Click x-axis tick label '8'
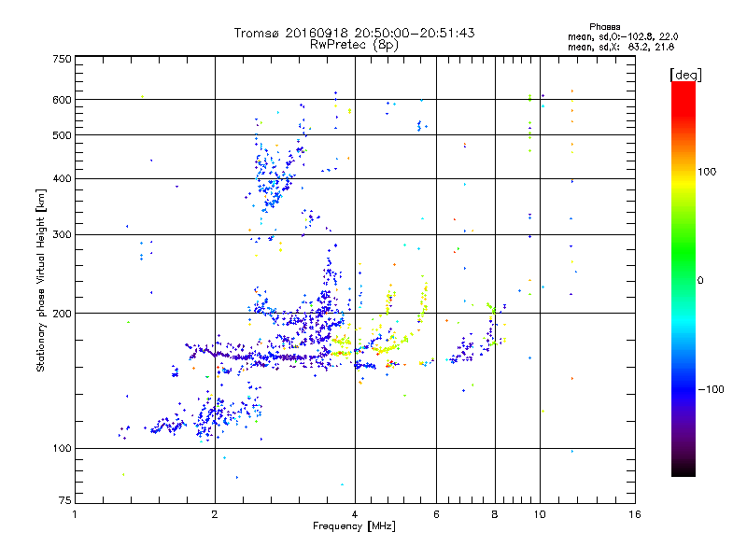 [x=495, y=514]
